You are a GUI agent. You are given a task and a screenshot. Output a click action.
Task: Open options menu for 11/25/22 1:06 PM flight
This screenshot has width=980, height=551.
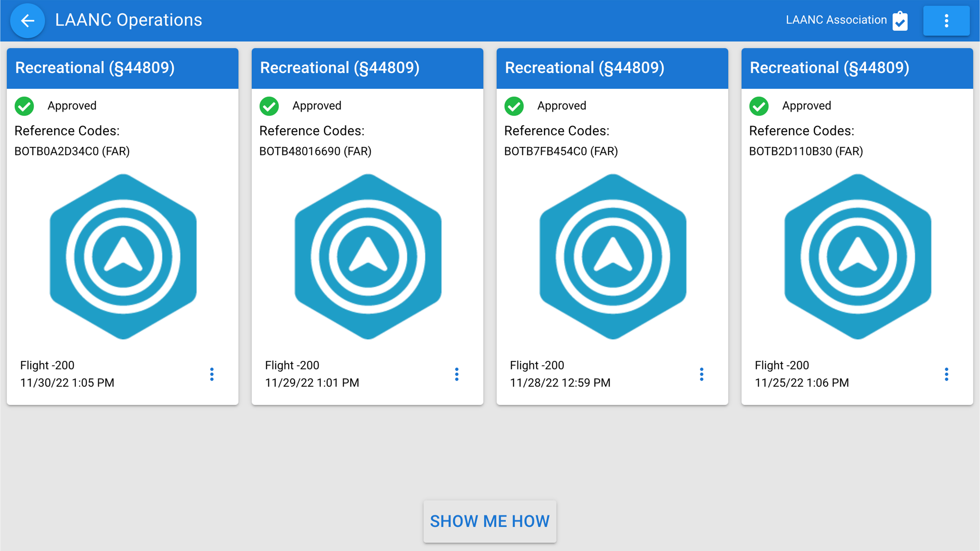click(x=947, y=374)
